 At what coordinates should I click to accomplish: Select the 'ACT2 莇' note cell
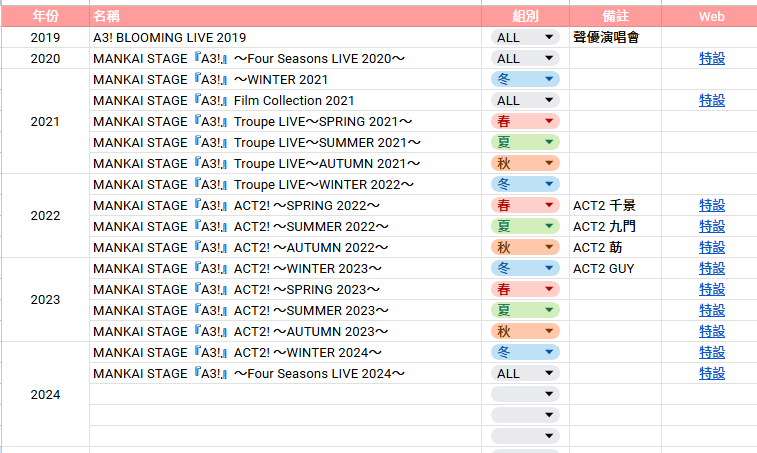click(x=616, y=247)
